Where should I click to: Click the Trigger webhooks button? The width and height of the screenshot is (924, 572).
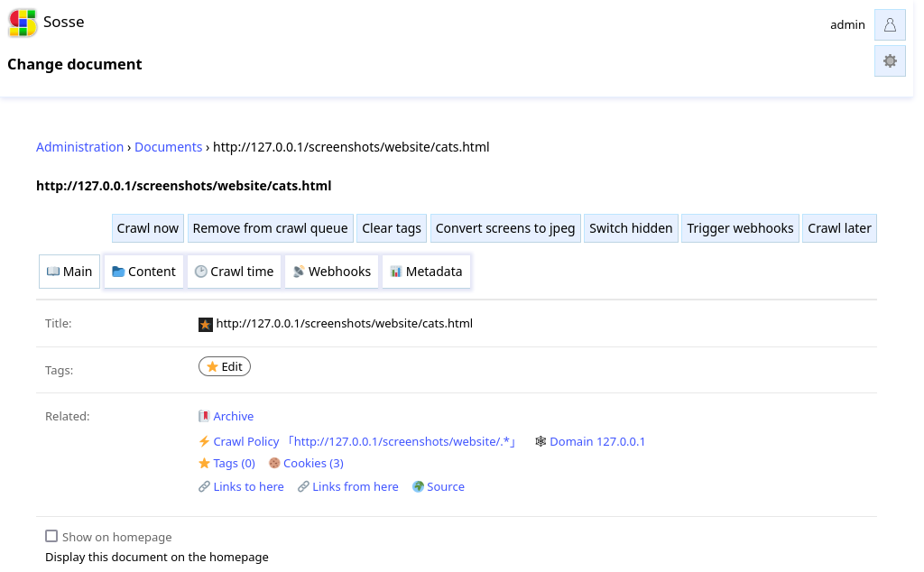740,228
